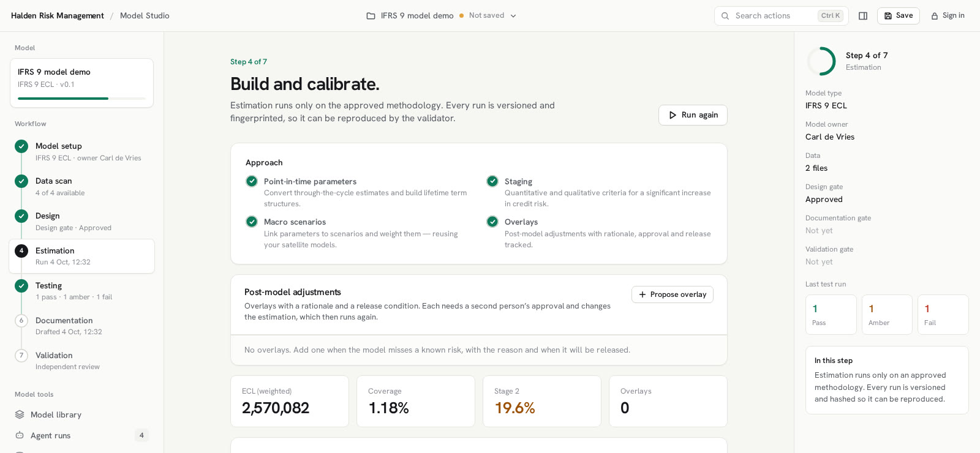
Task: Click the step 6 Documentation circle icon
Action: pyautogui.click(x=21, y=321)
